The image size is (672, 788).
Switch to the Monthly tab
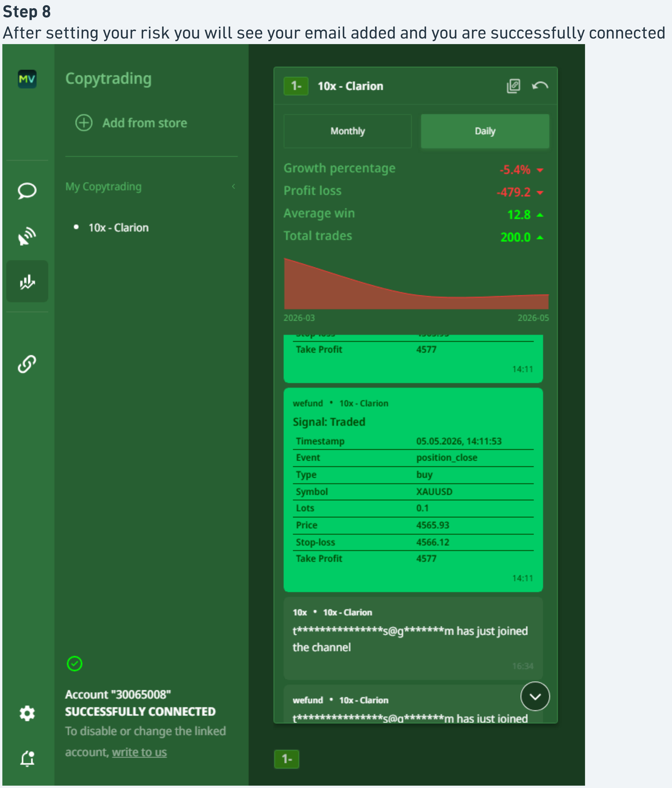347,131
